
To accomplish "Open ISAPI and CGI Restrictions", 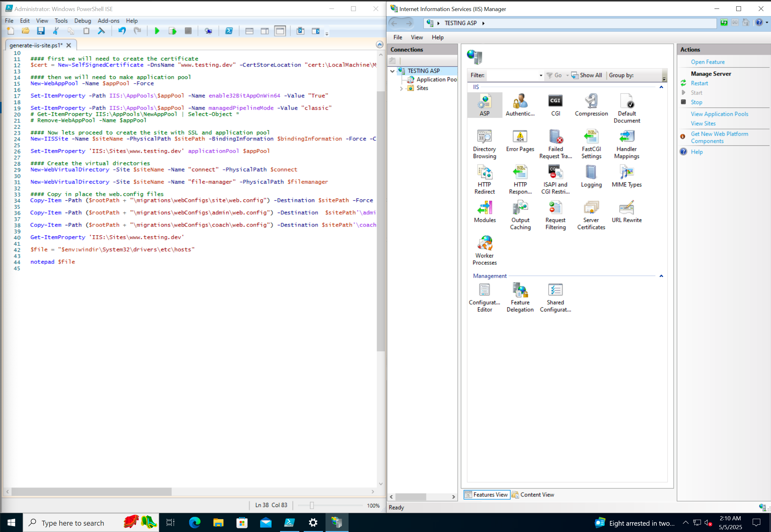I will coord(556,179).
